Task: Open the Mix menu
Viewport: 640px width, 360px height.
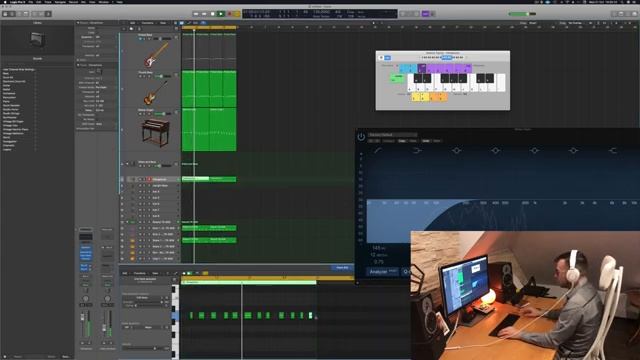Action: [83, 2]
